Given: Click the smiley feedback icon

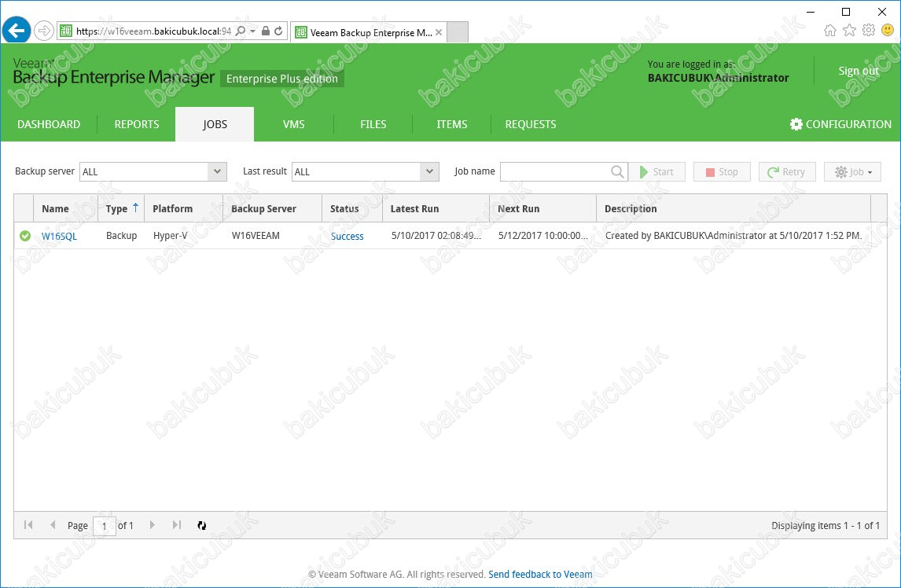Looking at the screenshot, I should pos(888,30).
